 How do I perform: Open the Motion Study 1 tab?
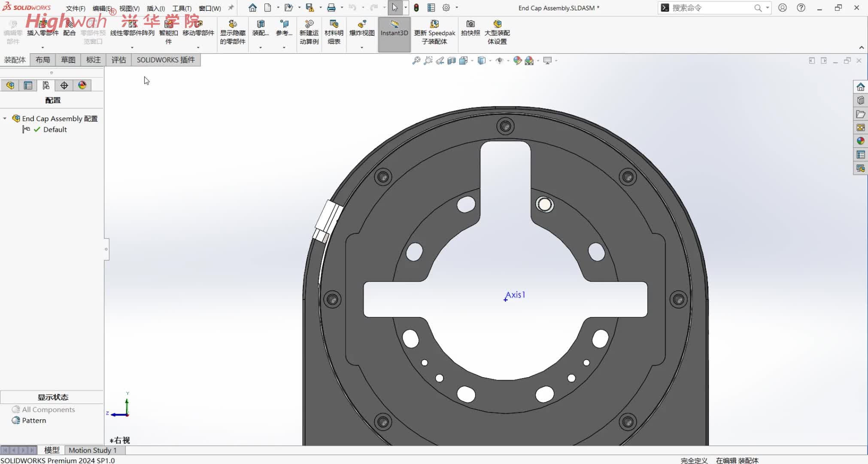92,450
